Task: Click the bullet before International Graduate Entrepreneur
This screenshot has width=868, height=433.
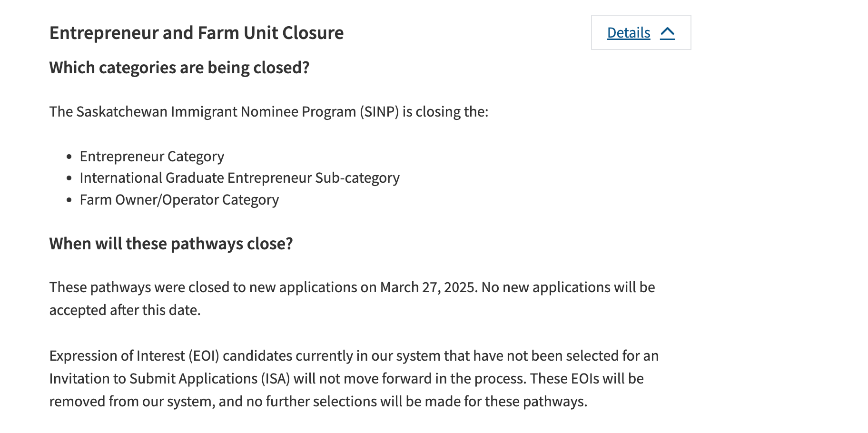Action: coord(69,178)
